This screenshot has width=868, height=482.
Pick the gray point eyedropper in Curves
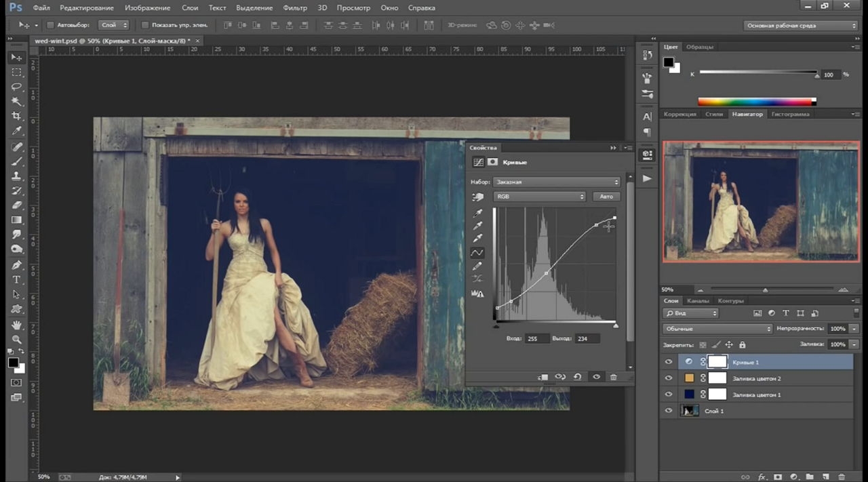[x=477, y=226]
